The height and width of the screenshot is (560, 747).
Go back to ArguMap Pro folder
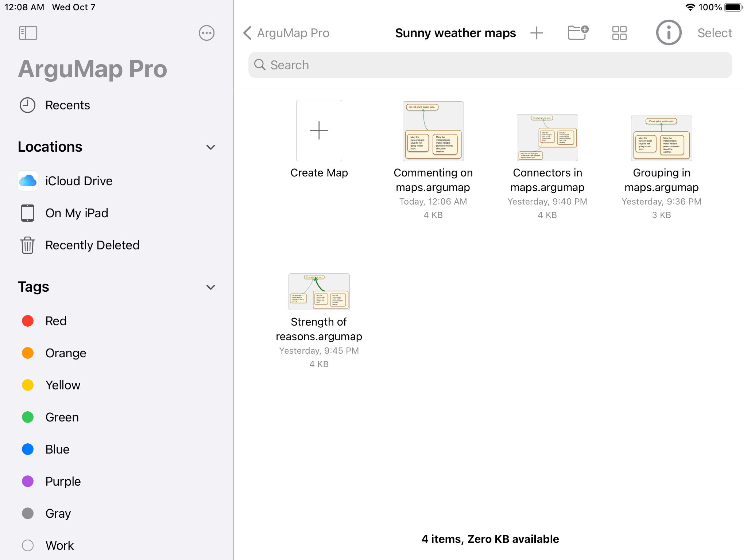[286, 33]
